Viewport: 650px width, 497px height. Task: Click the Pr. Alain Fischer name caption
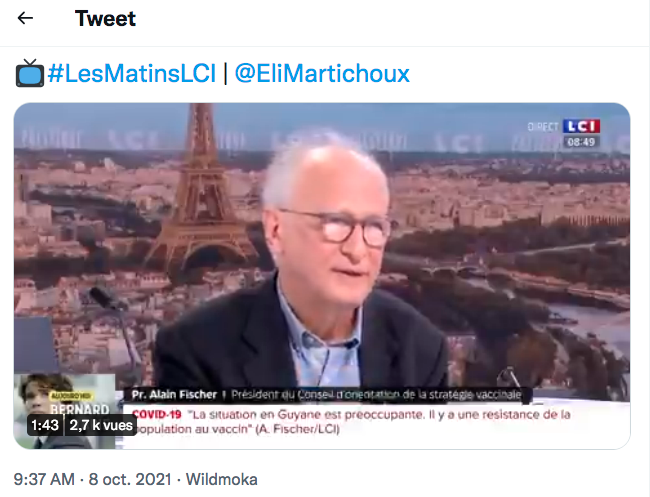[174, 395]
